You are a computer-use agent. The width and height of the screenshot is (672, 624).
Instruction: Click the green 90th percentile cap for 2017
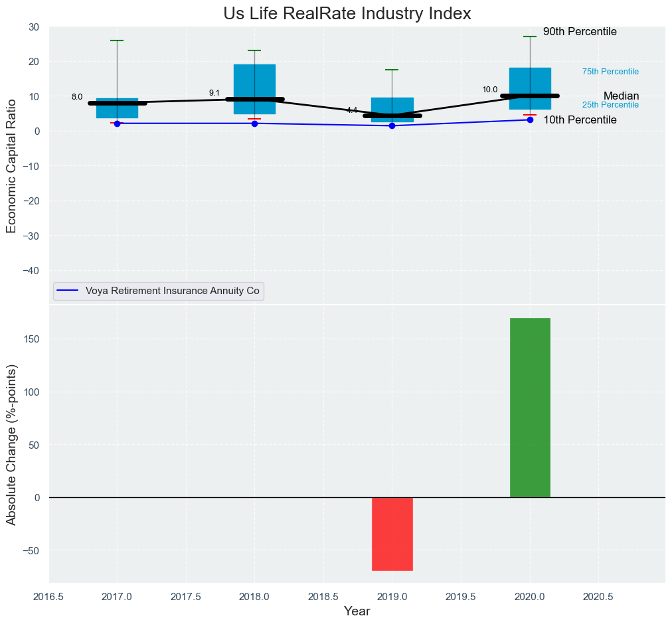[117, 40]
